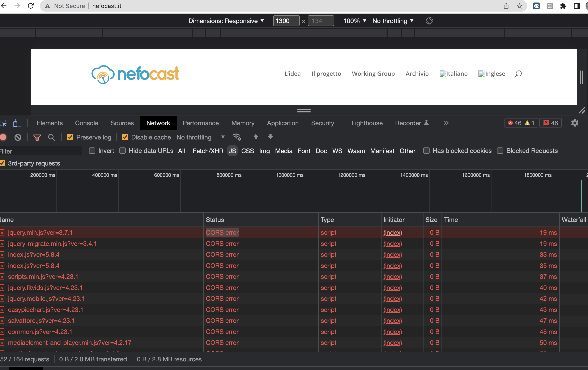Grab the viewport bottom resize handle
The height and width of the screenshot is (370, 588).
point(304,111)
